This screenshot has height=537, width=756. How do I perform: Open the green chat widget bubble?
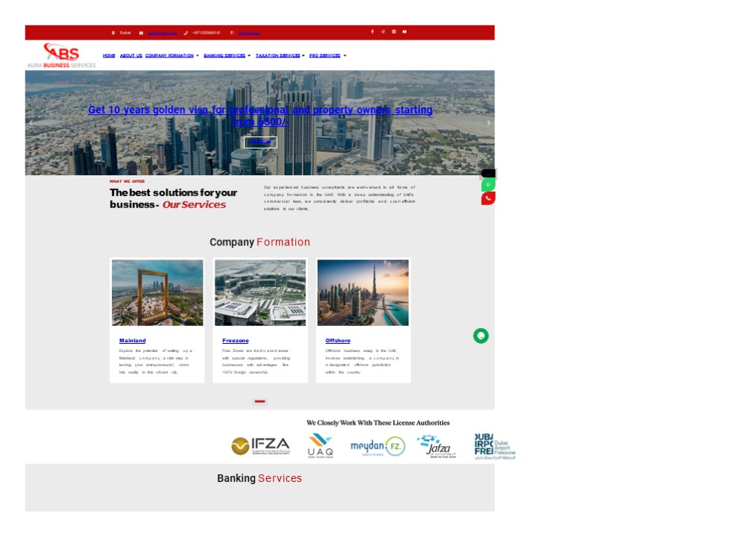[481, 336]
